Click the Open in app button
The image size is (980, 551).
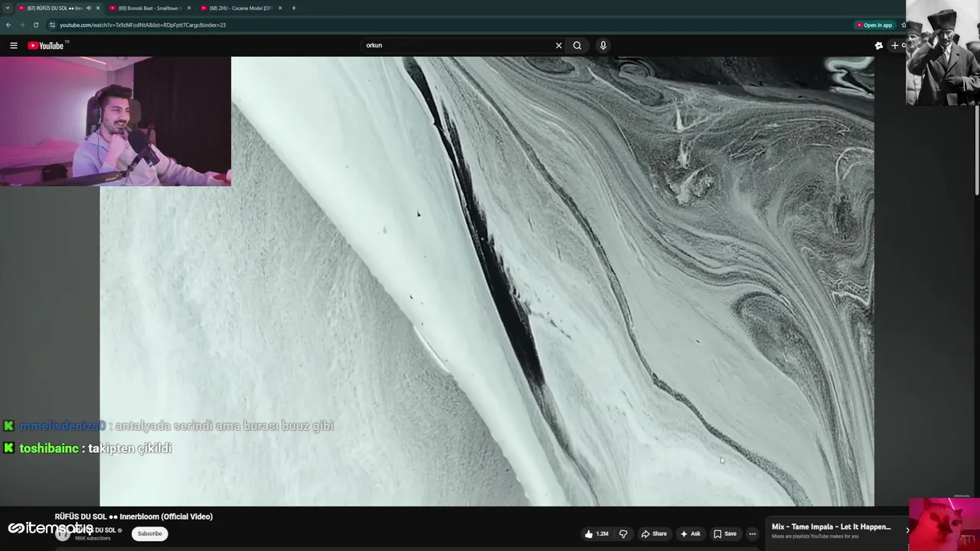tap(874, 24)
